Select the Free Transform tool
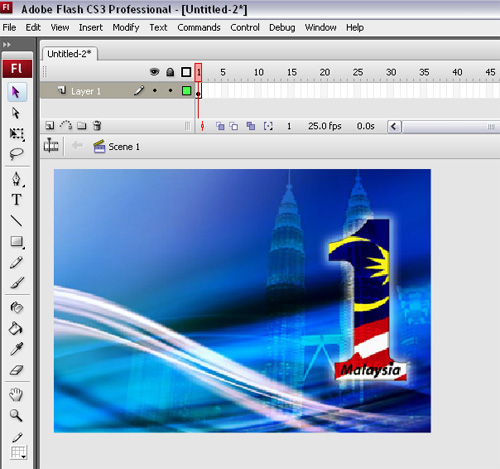The height and width of the screenshot is (469, 500). coord(16,134)
